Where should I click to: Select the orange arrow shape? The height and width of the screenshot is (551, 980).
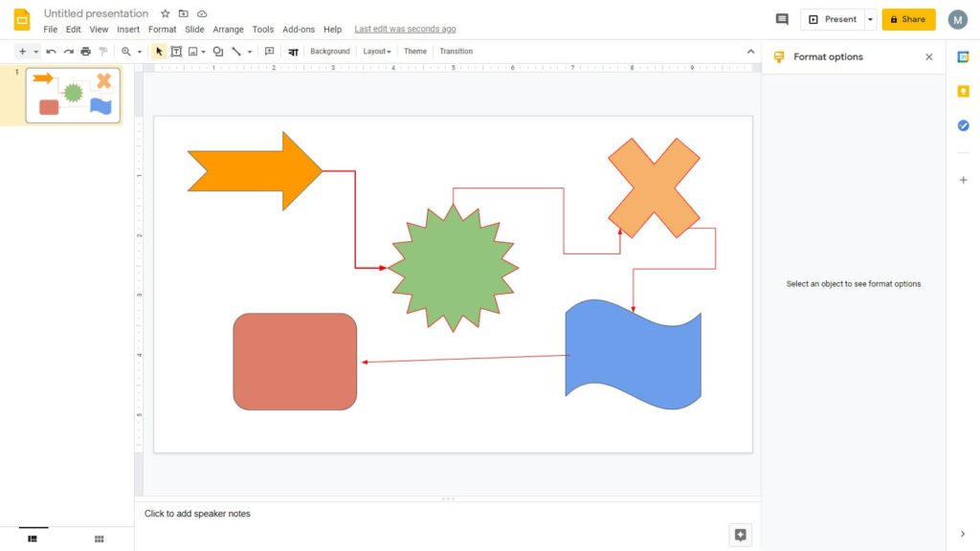[255, 170]
